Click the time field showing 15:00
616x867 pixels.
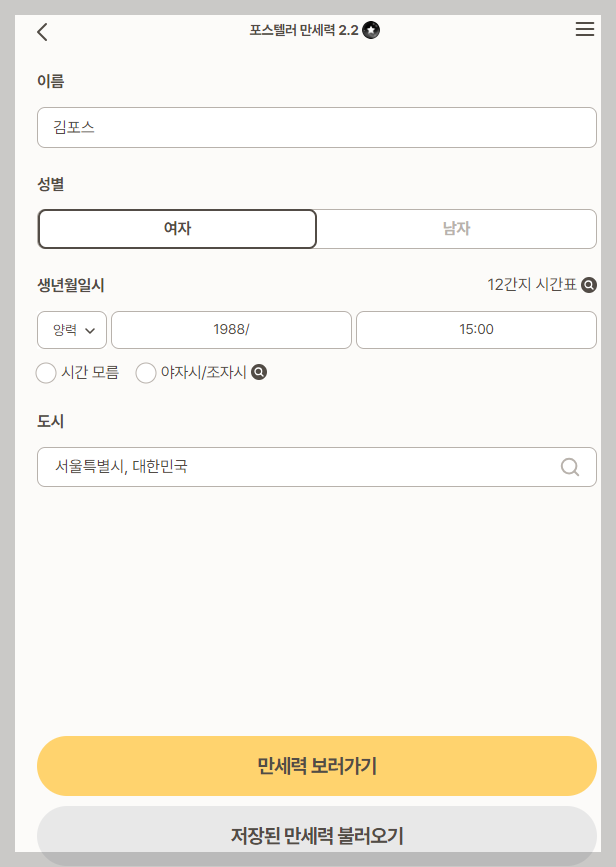click(x=476, y=329)
